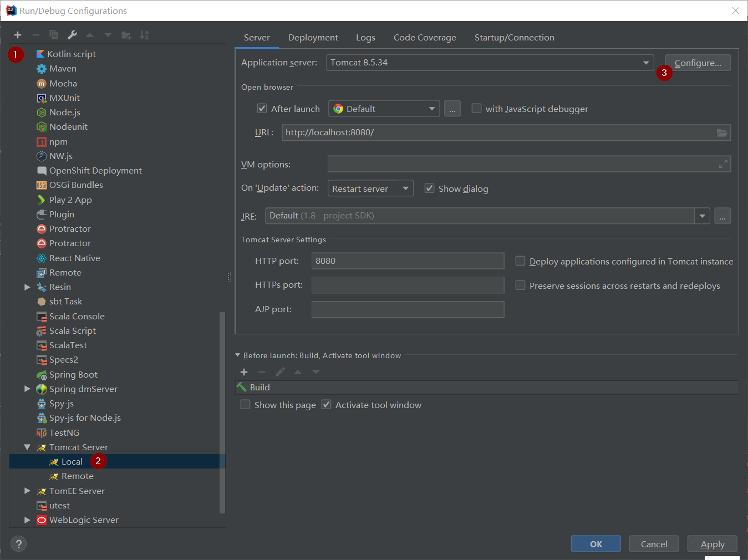The image size is (748, 560).
Task: Enable Deploy applications configured in Tomcat instance
Action: [x=520, y=261]
